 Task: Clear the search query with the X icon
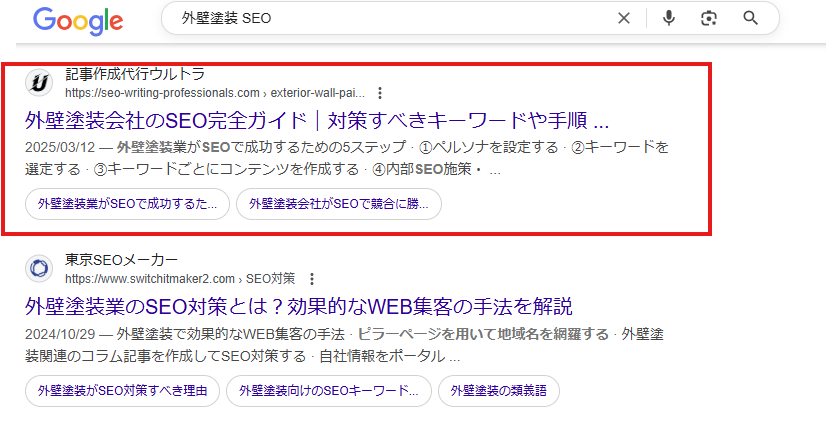(x=624, y=19)
